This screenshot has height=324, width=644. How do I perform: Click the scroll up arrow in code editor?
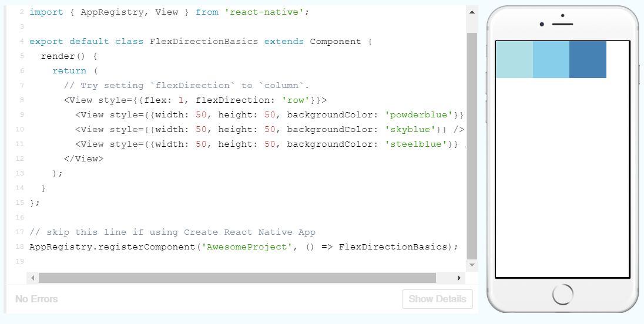click(472, 12)
